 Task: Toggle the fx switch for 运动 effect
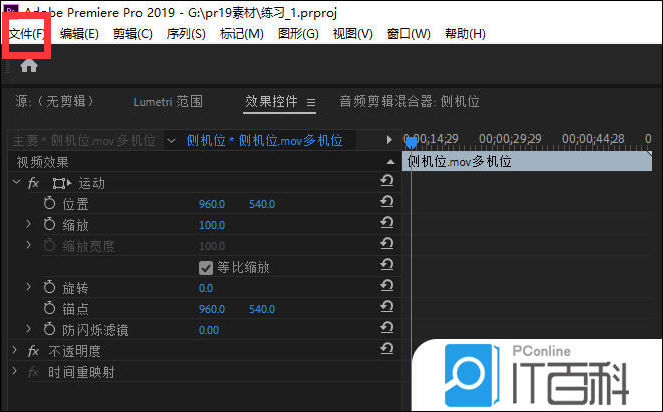[33, 183]
